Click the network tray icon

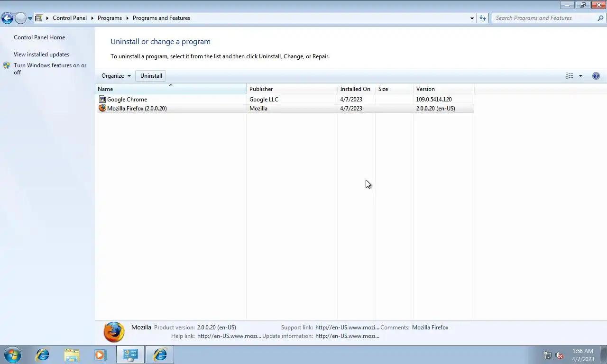click(x=547, y=355)
